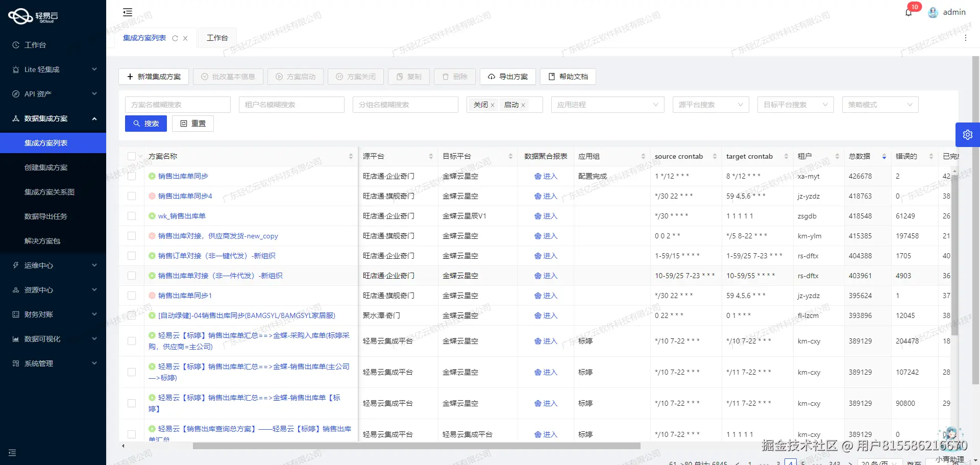Open the notification bell
980x465 pixels.
click(909, 12)
